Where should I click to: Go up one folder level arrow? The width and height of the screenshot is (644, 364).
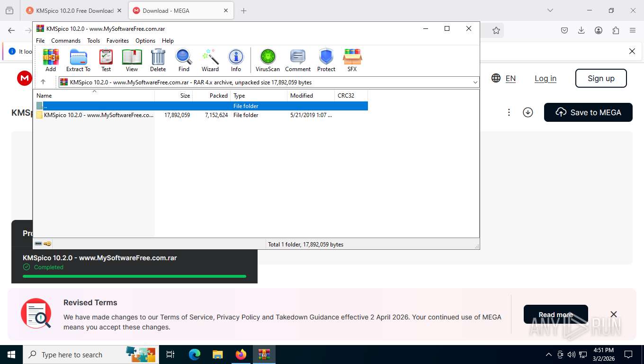(x=43, y=82)
